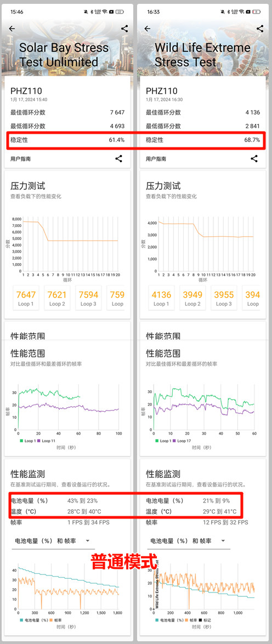The height and width of the screenshot is (644, 272).
Task: Tap 标记 legend in Wild Life monitoring chart
Action: point(206,620)
